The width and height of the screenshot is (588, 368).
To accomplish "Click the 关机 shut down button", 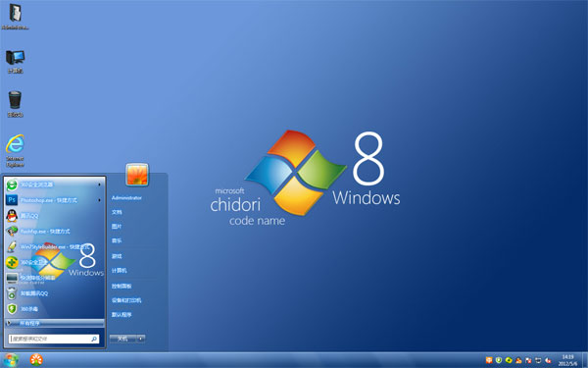I will click(123, 339).
